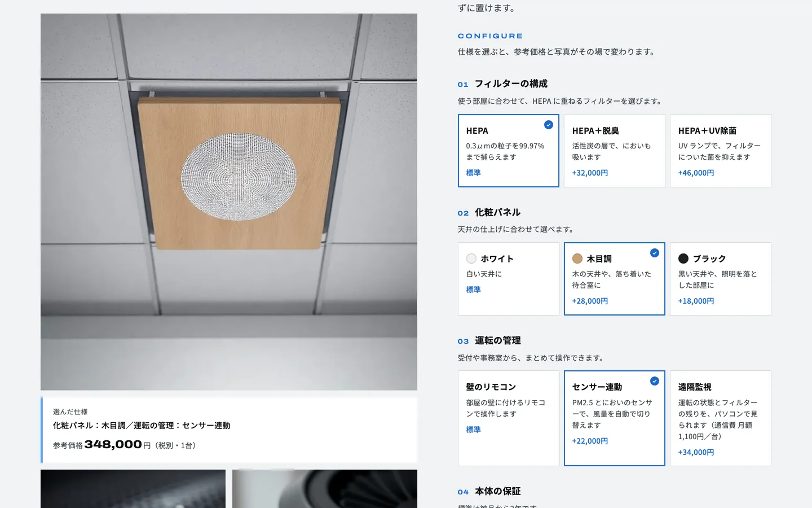This screenshot has width=812, height=508.
Task: Click the selected spec summary line
Action: tap(142, 426)
